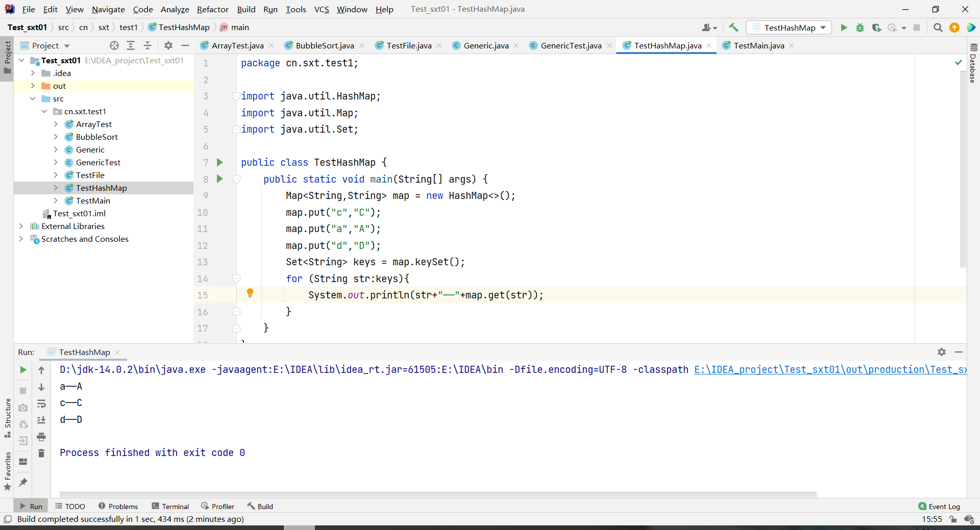Toggle the Database side panel
The image size is (980, 530).
click(973, 63)
